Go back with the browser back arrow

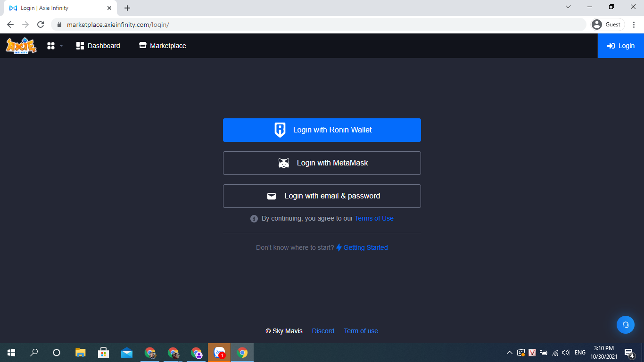[x=10, y=25]
